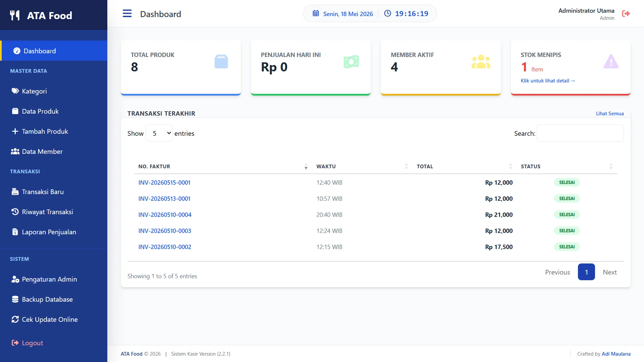This screenshot has height=362, width=644.
Task: Click the hamburger menu toggle icon
Action: [127, 14]
